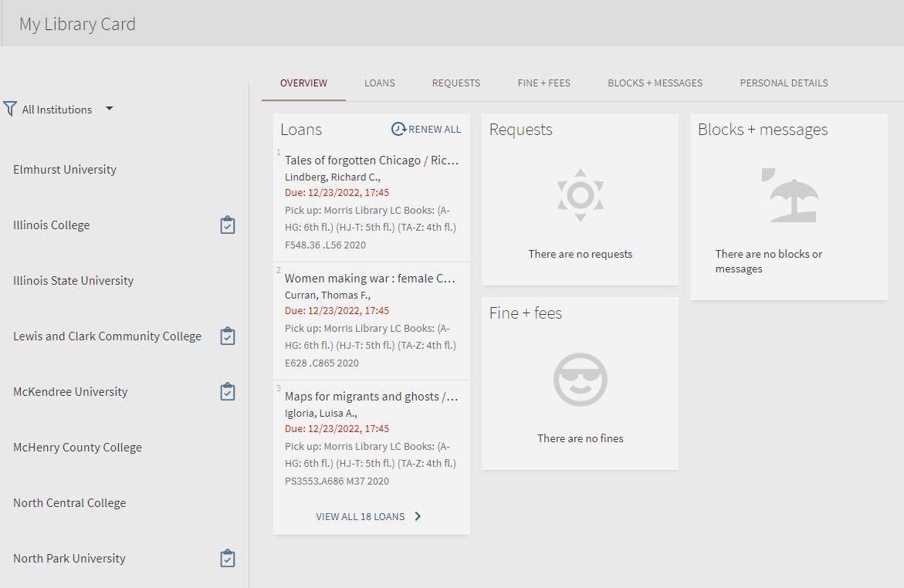Click 'There are no requests' message
The image size is (904, 588).
tap(580, 254)
